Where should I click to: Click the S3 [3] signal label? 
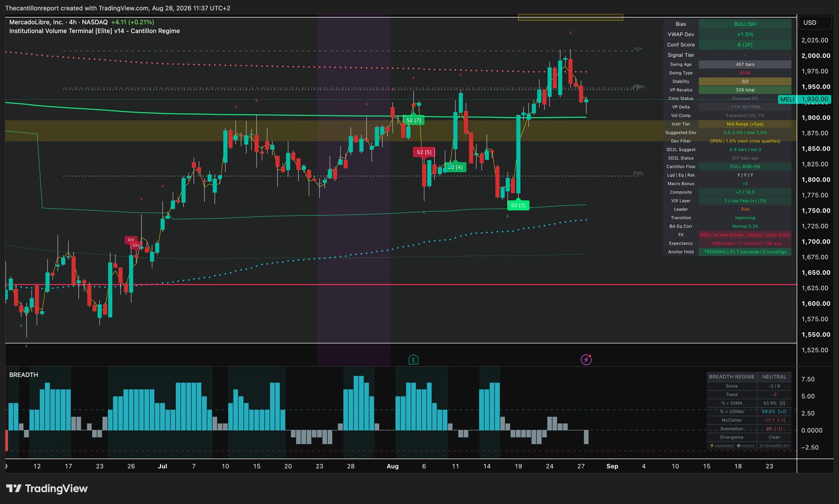pos(518,205)
